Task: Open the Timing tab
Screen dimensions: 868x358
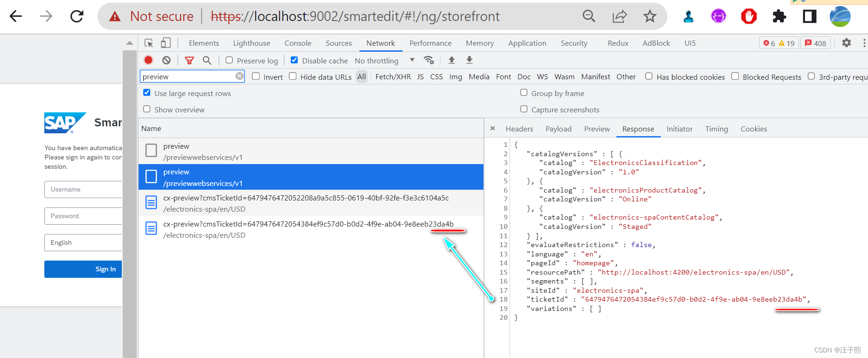Action: point(716,129)
